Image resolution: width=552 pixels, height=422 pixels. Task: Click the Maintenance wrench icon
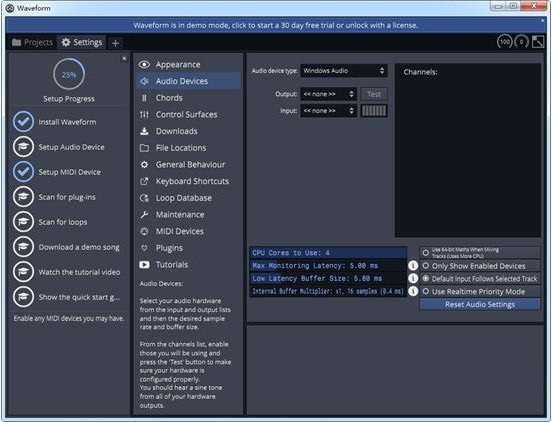[x=144, y=215]
